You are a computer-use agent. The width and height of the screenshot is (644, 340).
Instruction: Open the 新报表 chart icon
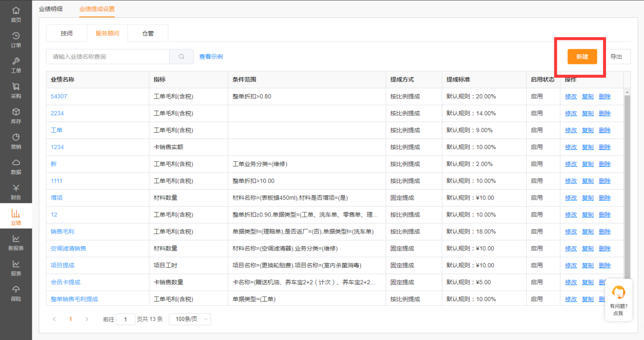point(16,238)
